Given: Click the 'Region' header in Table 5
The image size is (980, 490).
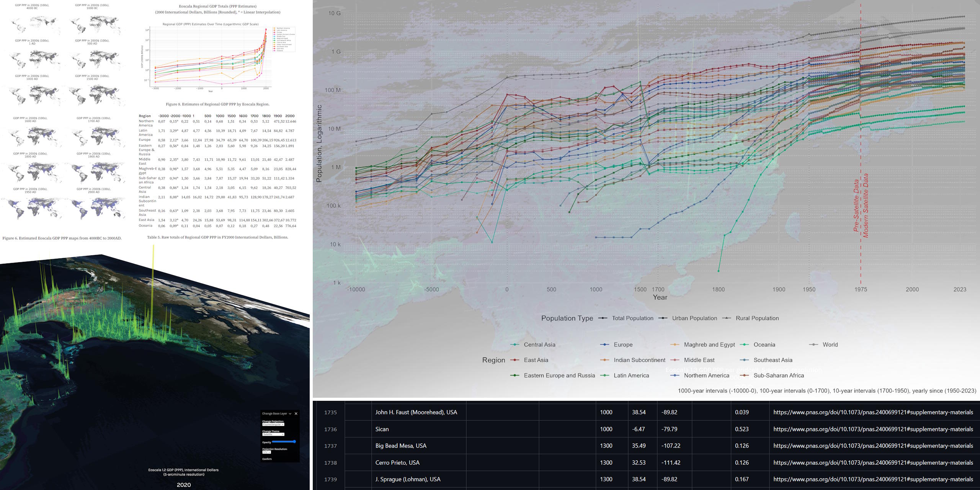Looking at the screenshot, I should pyautogui.click(x=145, y=116).
